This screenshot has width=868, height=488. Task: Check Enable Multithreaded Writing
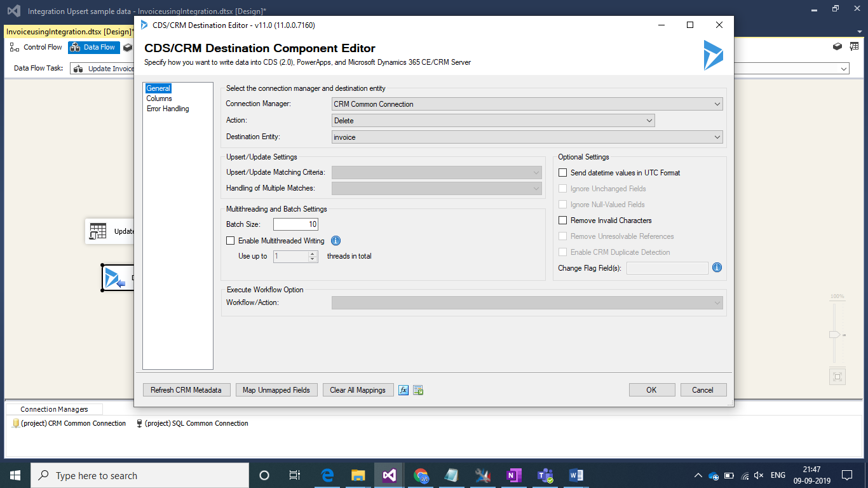[230, 241]
